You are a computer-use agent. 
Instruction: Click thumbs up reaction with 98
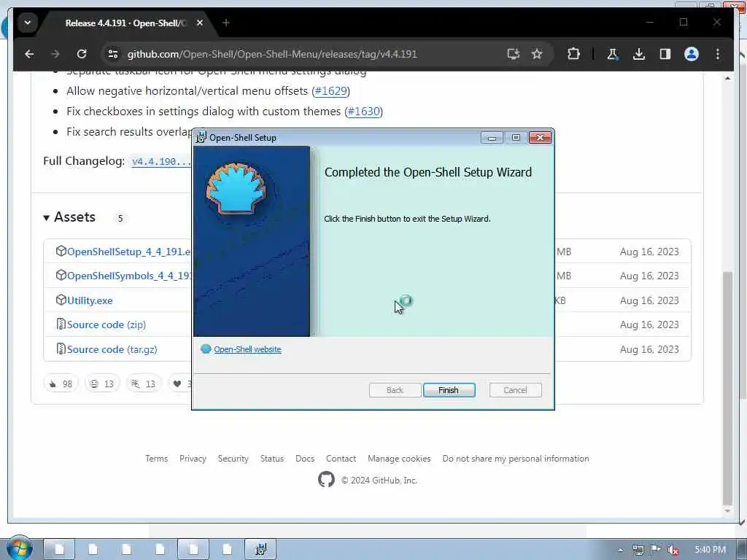point(61,384)
